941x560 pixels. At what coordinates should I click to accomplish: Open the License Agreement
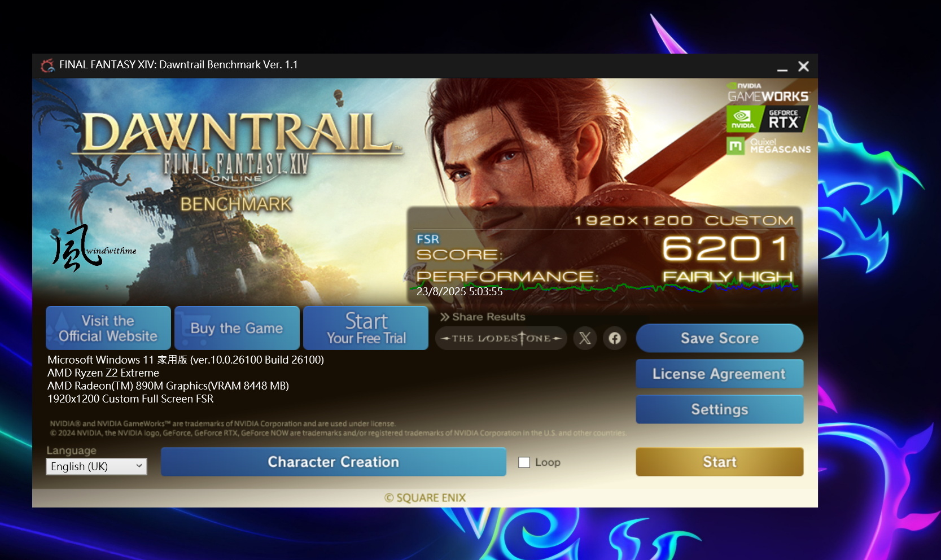tap(720, 374)
